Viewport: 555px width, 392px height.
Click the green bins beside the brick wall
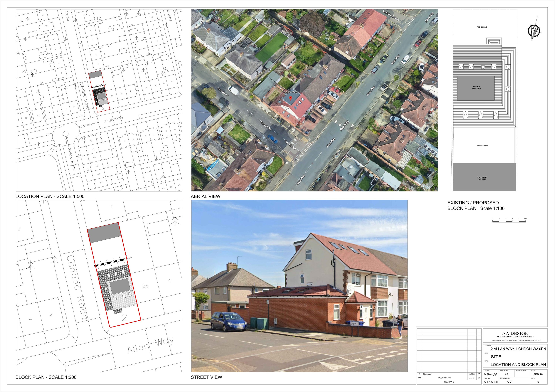[259, 323]
